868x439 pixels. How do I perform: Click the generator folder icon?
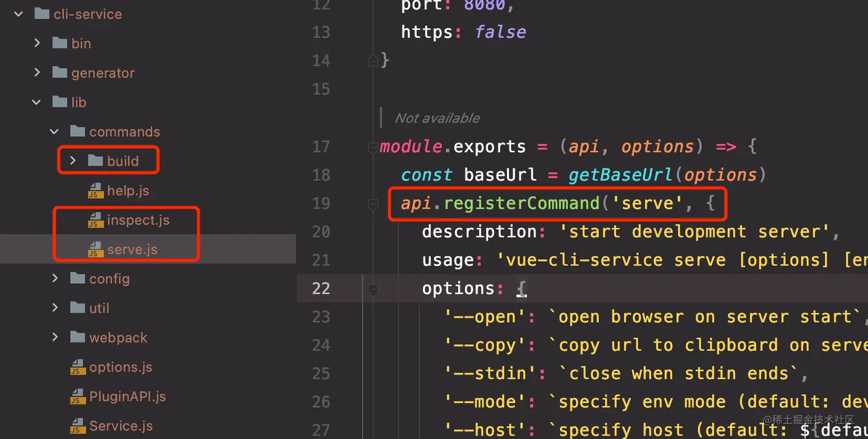(x=59, y=72)
